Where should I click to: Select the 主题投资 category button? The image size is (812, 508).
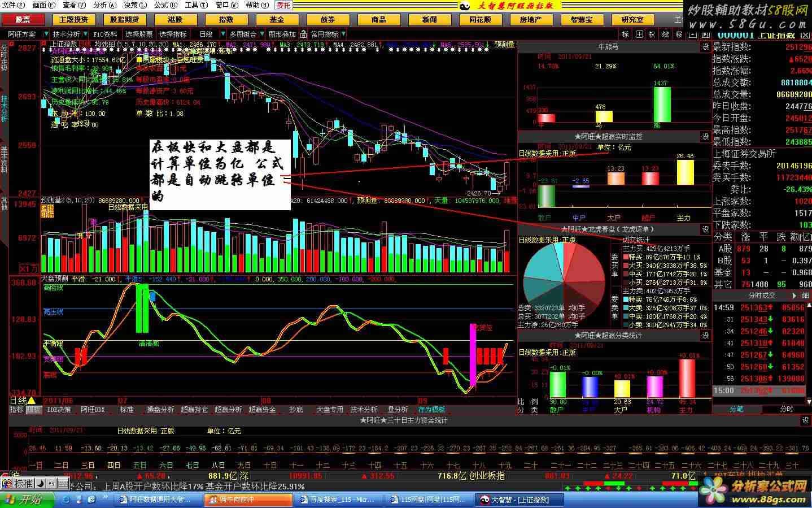(x=74, y=19)
